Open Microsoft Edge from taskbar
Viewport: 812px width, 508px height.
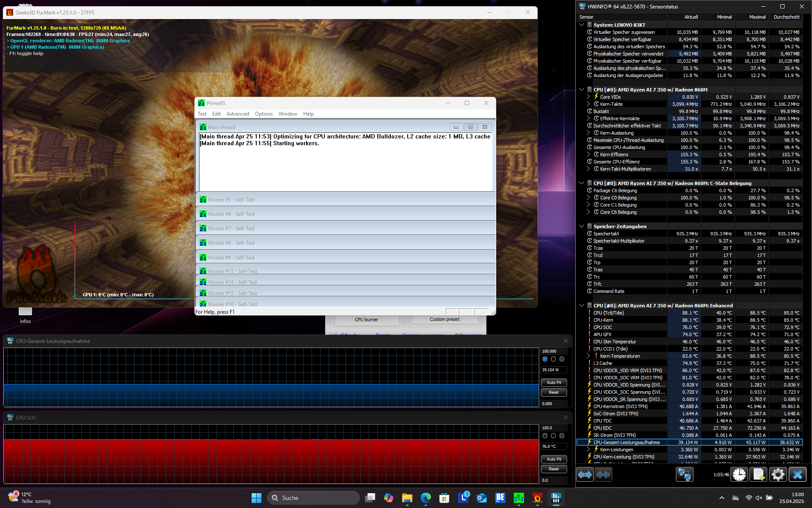(x=425, y=498)
